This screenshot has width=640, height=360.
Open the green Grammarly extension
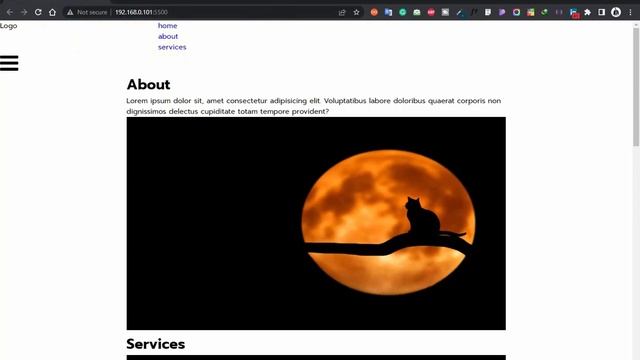pos(402,12)
